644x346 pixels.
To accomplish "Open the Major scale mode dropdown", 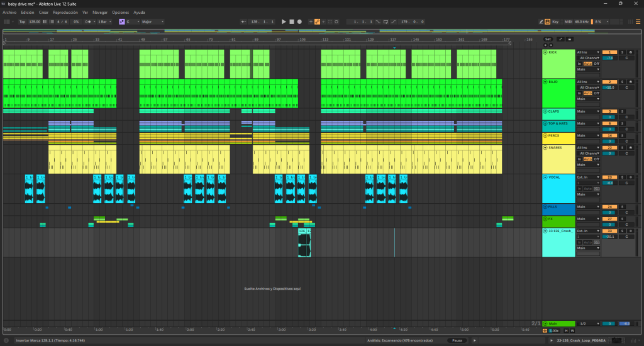I will pyautogui.click(x=153, y=21).
